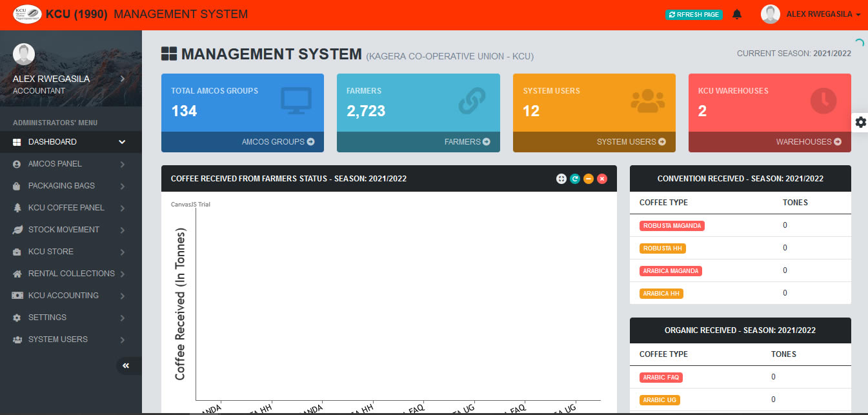The width and height of the screenshot is (868, 415).
Task: Expand the Rental Collections submenu arrow
Action: click(x=122, y=274)
